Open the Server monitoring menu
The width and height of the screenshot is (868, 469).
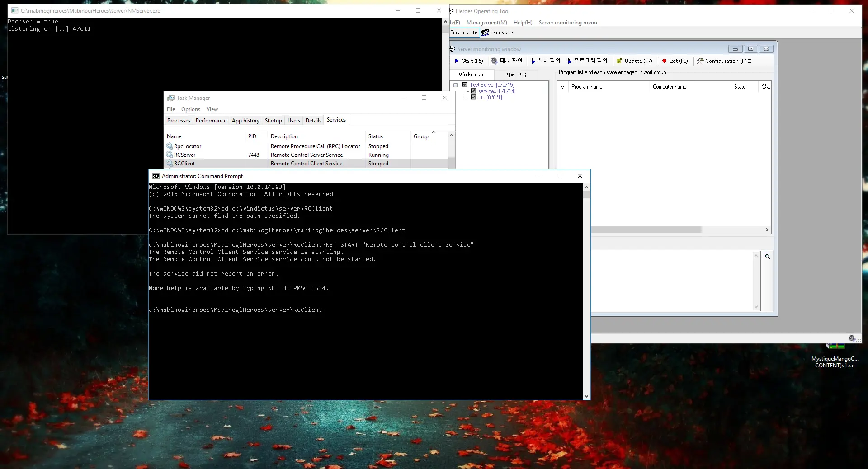point(568,23)
